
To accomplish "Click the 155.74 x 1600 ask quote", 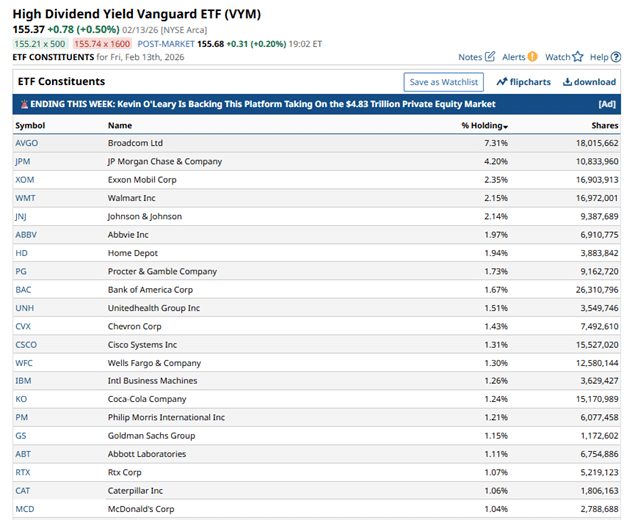I will click(x=102, y=44).
